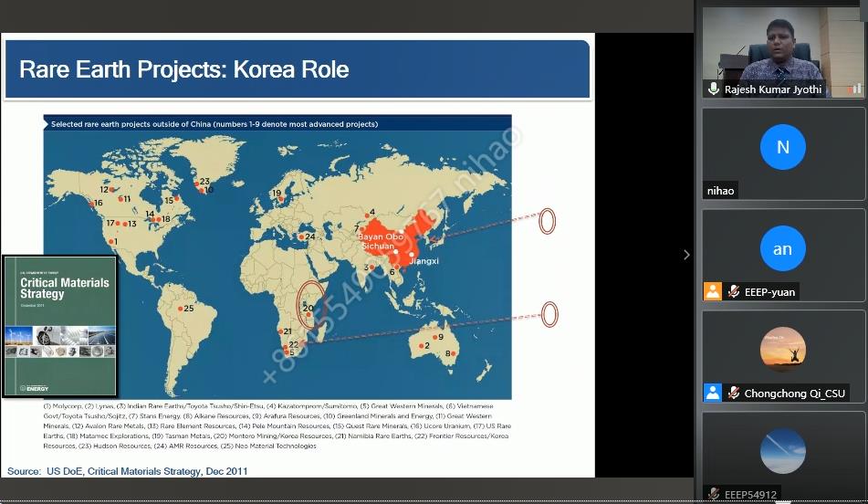This screenshot has height=504, width=868.
Task: Click the 'nihao' participant name label
Action: (720, 191)
